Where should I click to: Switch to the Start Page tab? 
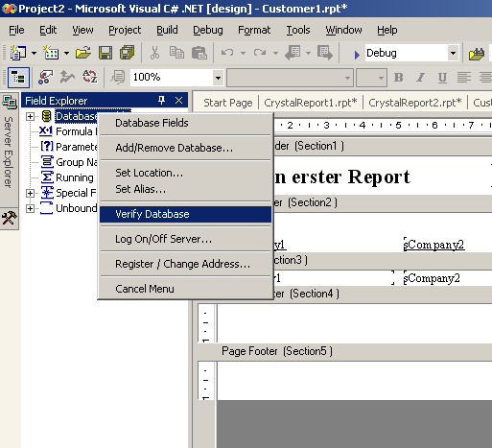point(227,103)
